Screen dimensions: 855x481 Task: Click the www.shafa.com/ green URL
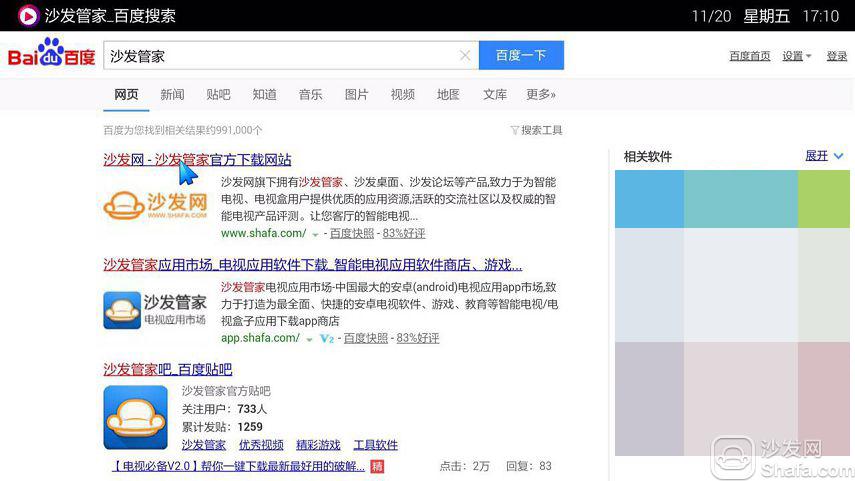click(263, 233)
